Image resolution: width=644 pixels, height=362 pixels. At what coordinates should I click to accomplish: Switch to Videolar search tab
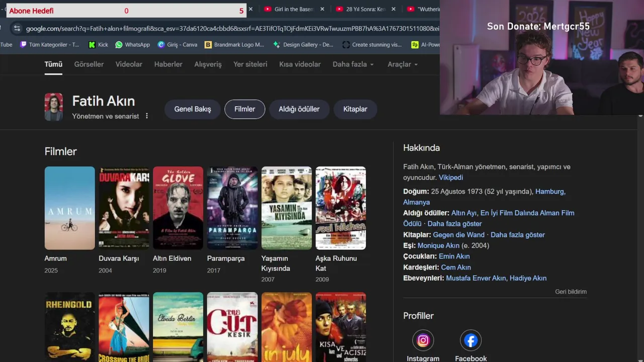(x=129, y=64)
